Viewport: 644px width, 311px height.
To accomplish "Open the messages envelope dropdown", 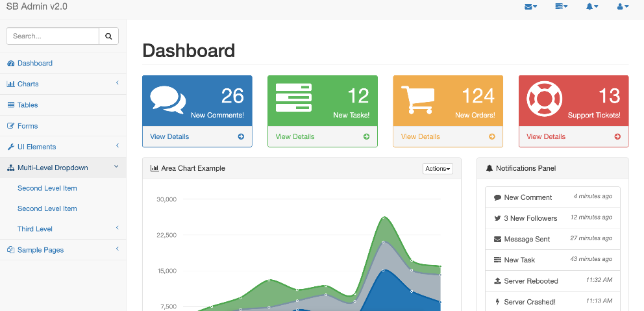I will 530,6.
